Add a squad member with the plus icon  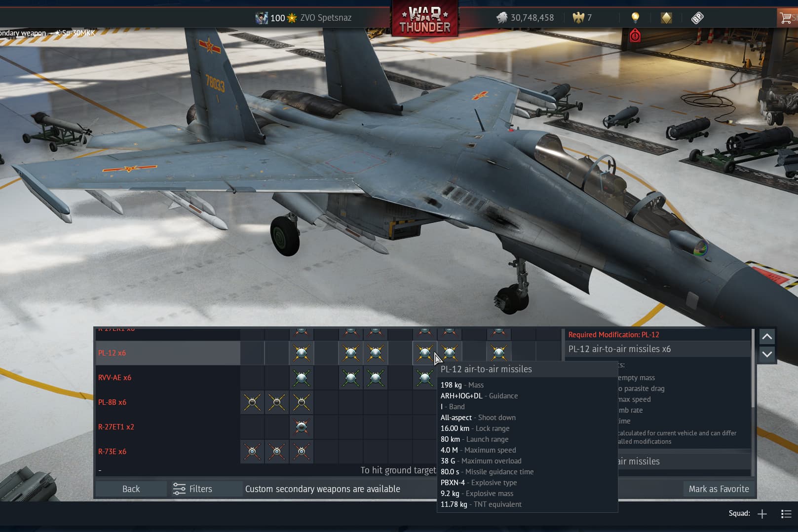click(762, 514)
